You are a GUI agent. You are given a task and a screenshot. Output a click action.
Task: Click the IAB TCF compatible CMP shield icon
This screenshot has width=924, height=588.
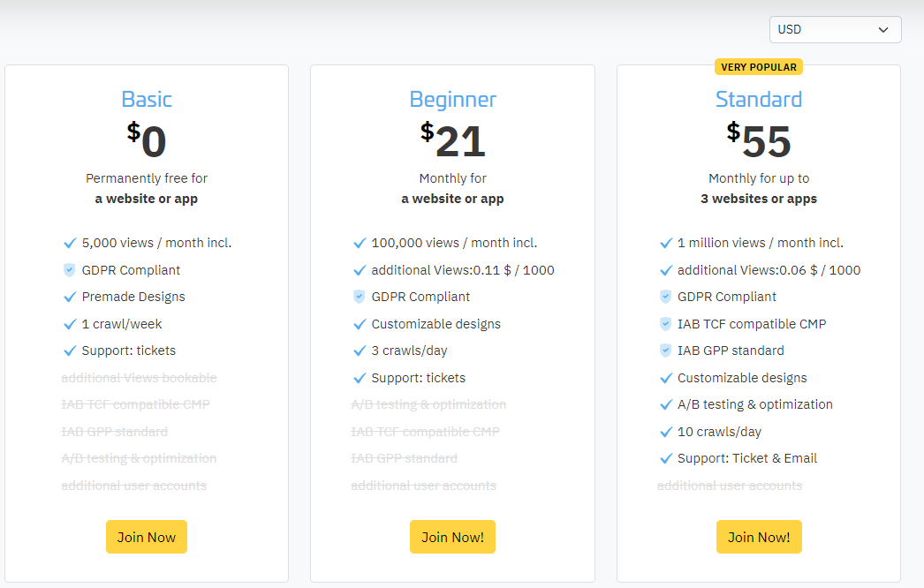pyautogui.click(x=666, y=324)
